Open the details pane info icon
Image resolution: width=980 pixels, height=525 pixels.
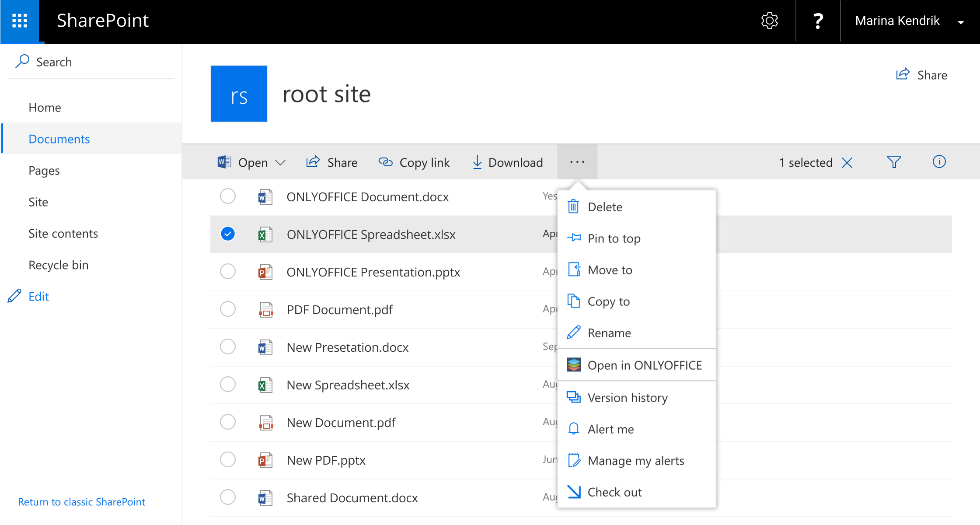click(x=939, y=162)
